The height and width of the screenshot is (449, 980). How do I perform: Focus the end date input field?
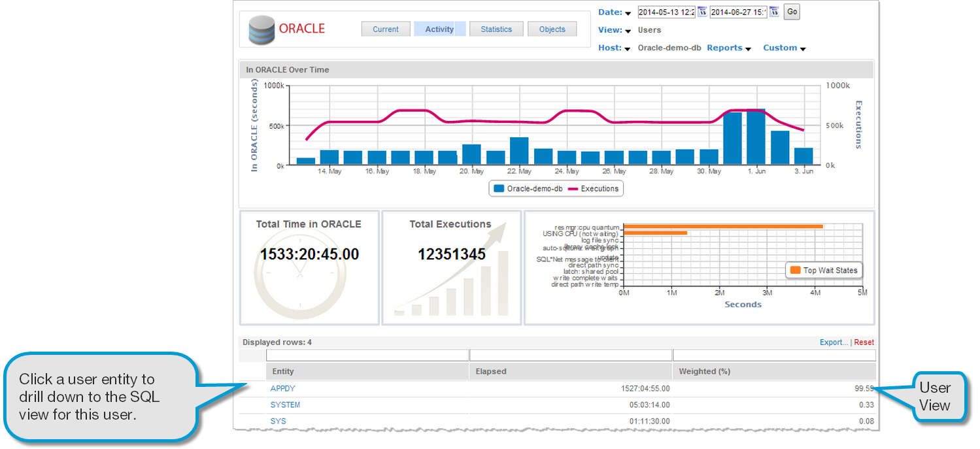click(739, 12)
